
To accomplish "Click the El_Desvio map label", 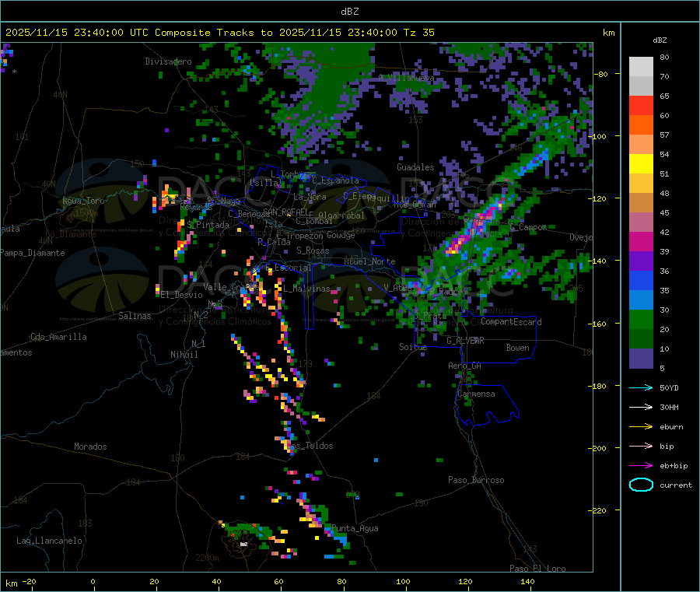I will tap(181, 295).
